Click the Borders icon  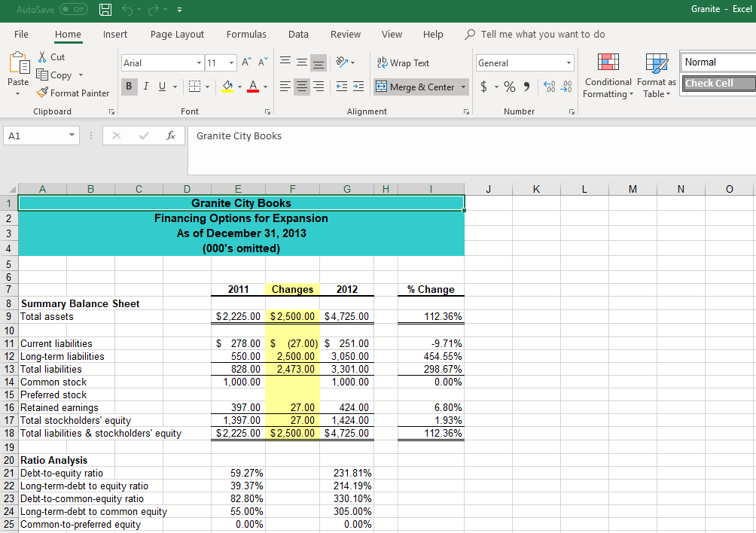(194, 87)
